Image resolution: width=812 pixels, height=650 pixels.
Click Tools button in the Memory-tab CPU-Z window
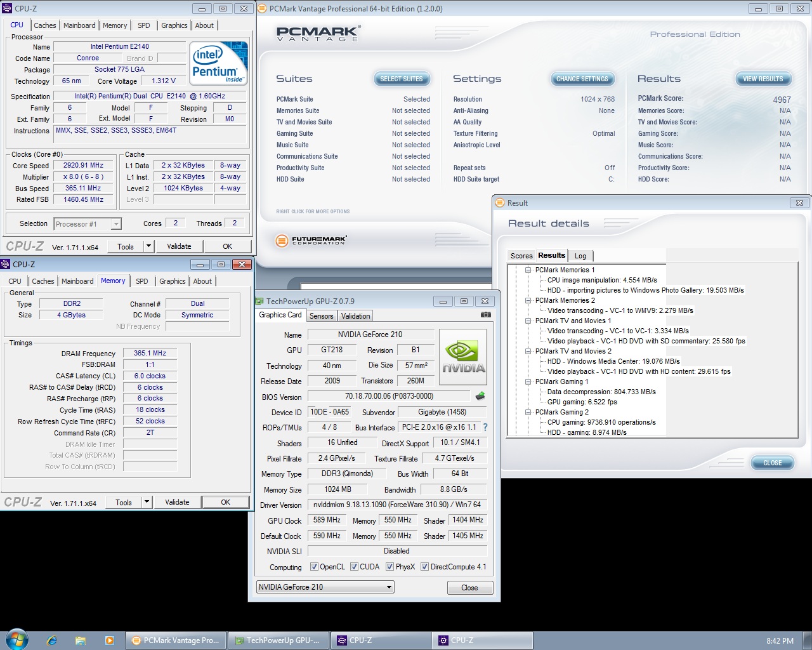(x=124, y=502)
